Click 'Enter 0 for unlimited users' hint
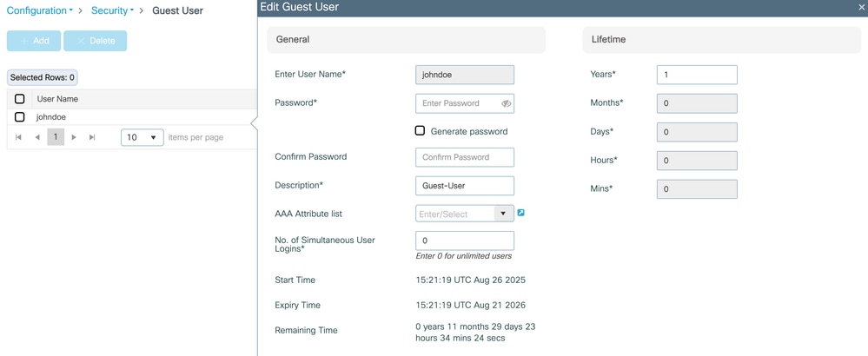 [x=463, y=256]
